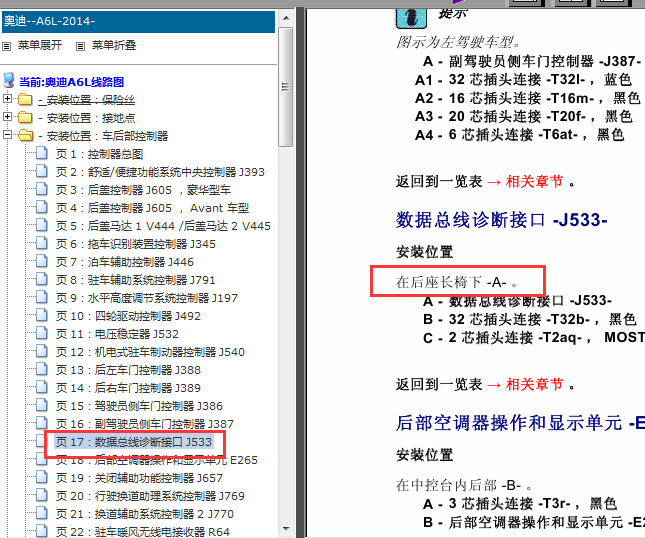Open 页 7 泊车辅助控制器 J446
Image resolution: width=645 pixels, height=538 pixels.
point(125,262)
